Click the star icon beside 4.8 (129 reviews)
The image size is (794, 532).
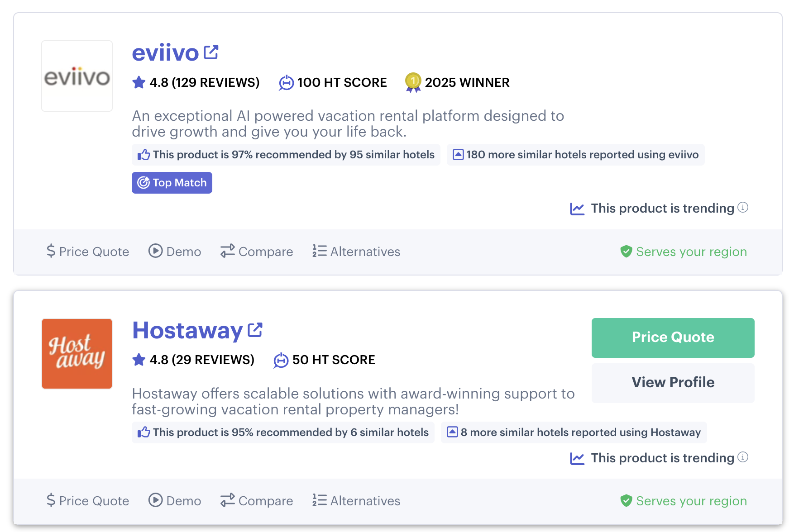pyautogui.click(x=139, y=82)
